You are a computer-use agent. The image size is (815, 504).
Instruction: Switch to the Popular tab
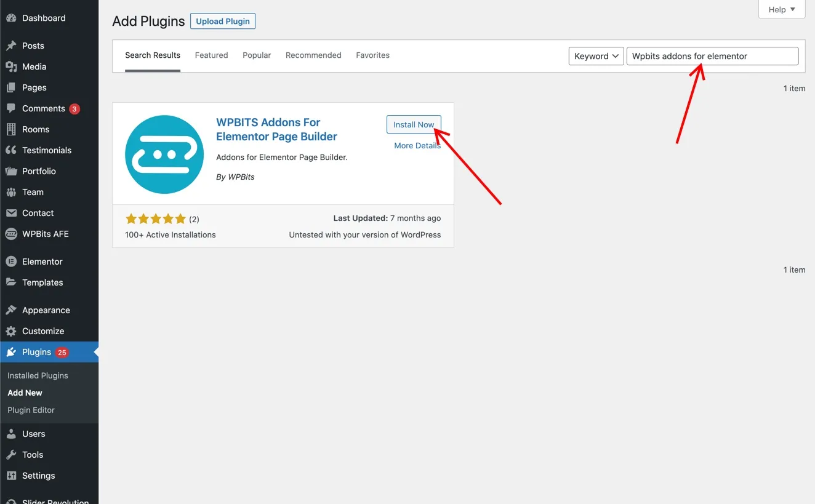pyautogui.click(x=257, y=55)
